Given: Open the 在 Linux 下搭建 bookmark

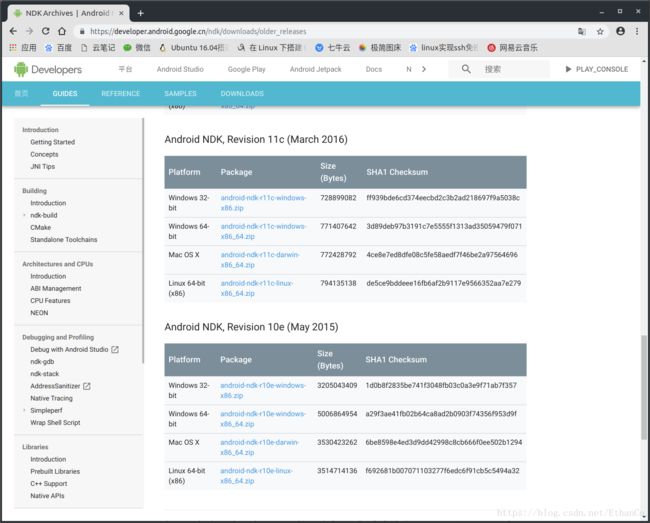Looking at the screenshot, I should 271,48.
